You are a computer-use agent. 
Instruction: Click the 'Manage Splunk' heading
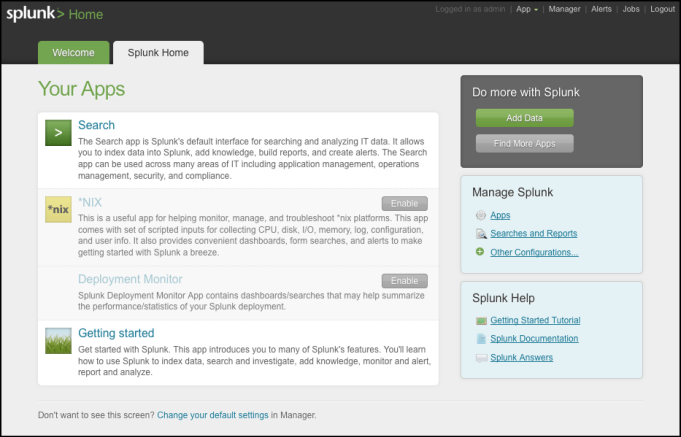pyautogui.click(x=512, y=192)
